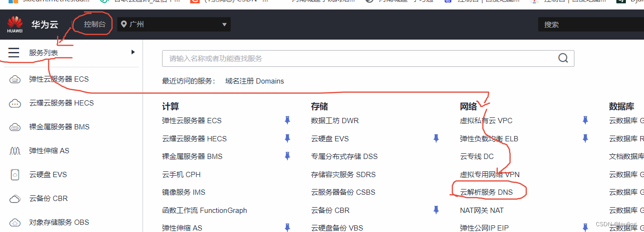Image resolution: width=644 pixels, height=232 pixels.
Task: Open 云硬盘 EVS under 存储
Action: pyautogui.click(x=330, y=139)
